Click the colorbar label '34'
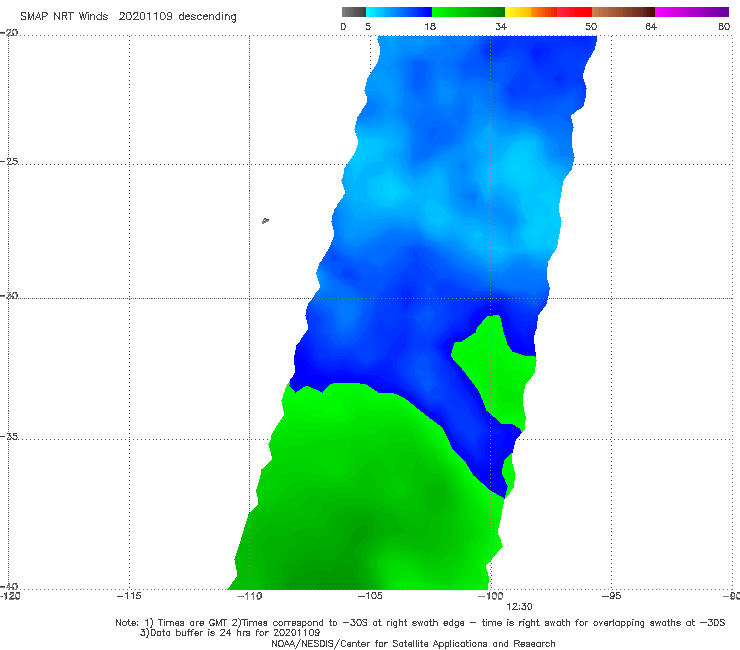 click(501, 26)
